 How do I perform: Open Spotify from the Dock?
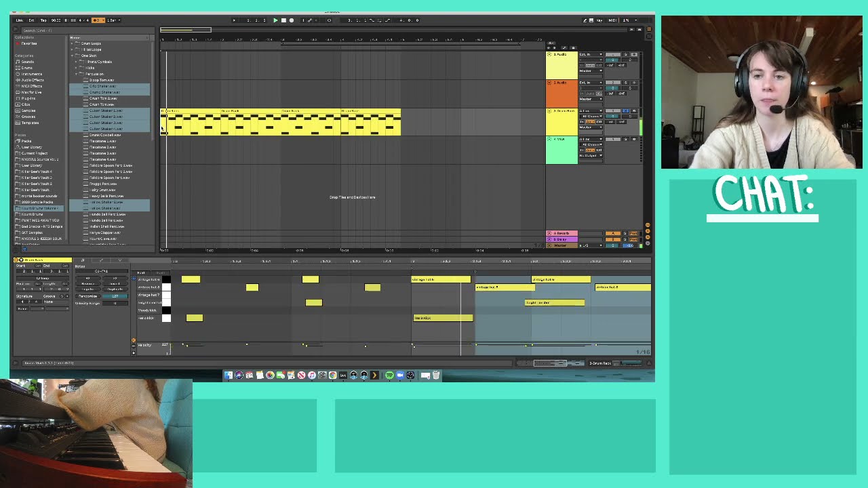(389, 375)
